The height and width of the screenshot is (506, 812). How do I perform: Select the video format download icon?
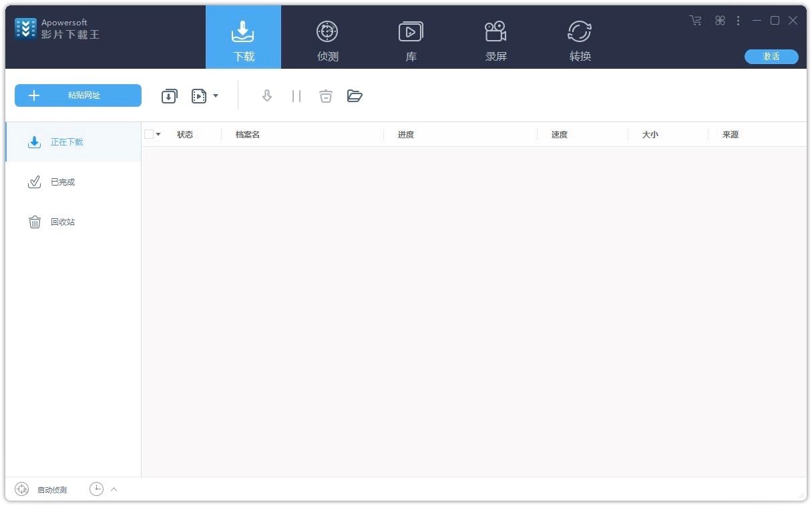click(x=198, y=95)
